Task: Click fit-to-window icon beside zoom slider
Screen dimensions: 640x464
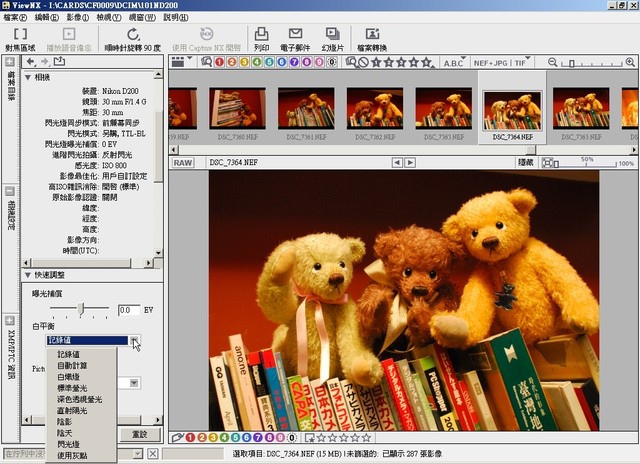Action: point(547,163)
